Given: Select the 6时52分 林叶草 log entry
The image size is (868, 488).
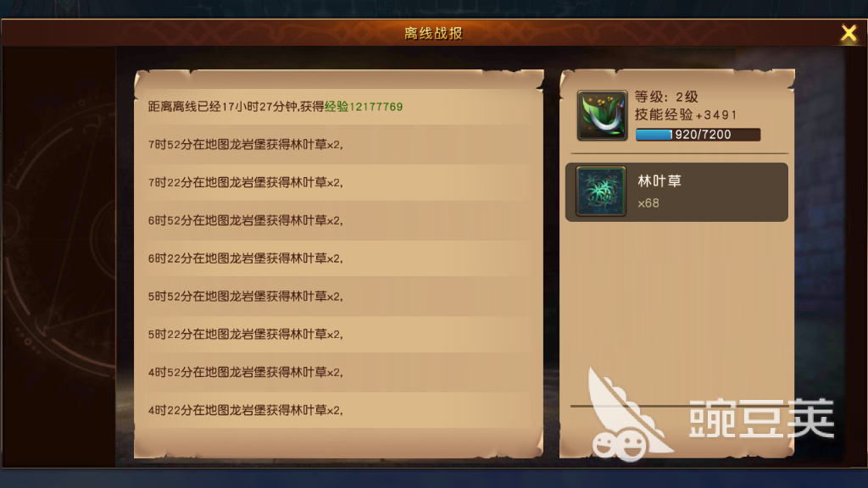Looking at the screenshot, I should click(339, 220).
